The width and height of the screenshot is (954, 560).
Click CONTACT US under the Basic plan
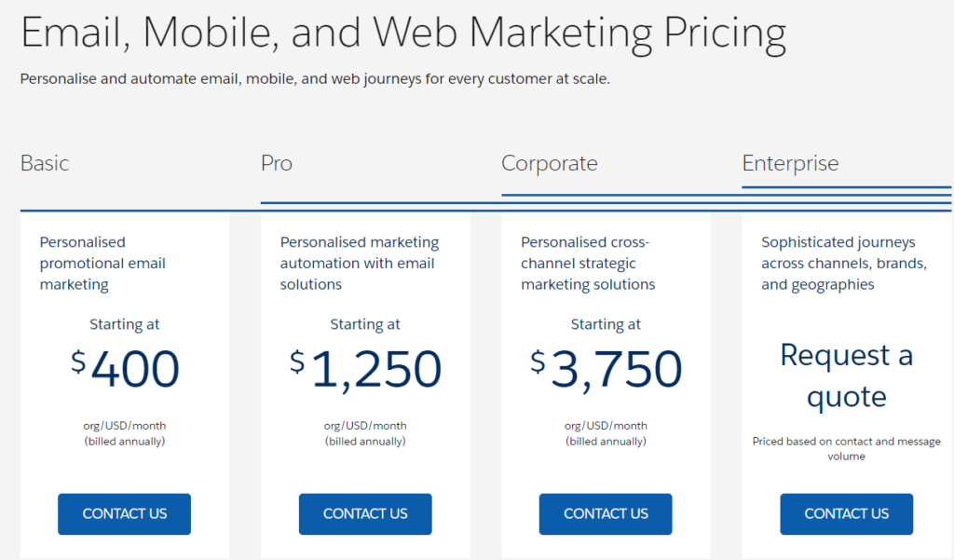click(124, 513)
